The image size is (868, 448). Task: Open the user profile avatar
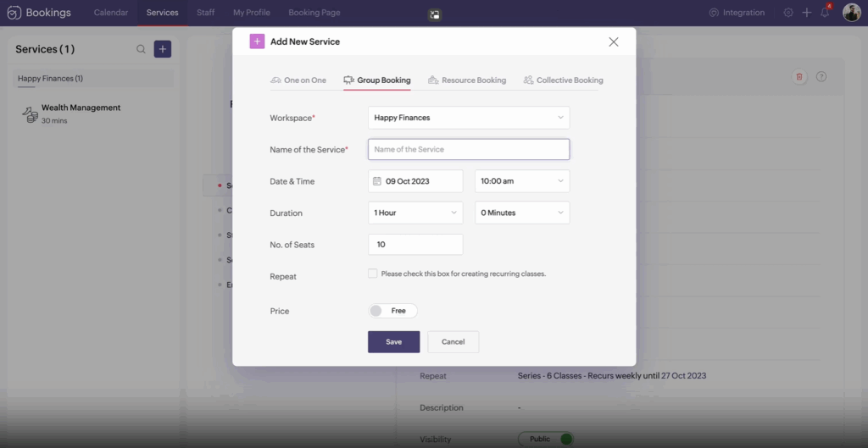click(x=851, y=13)
